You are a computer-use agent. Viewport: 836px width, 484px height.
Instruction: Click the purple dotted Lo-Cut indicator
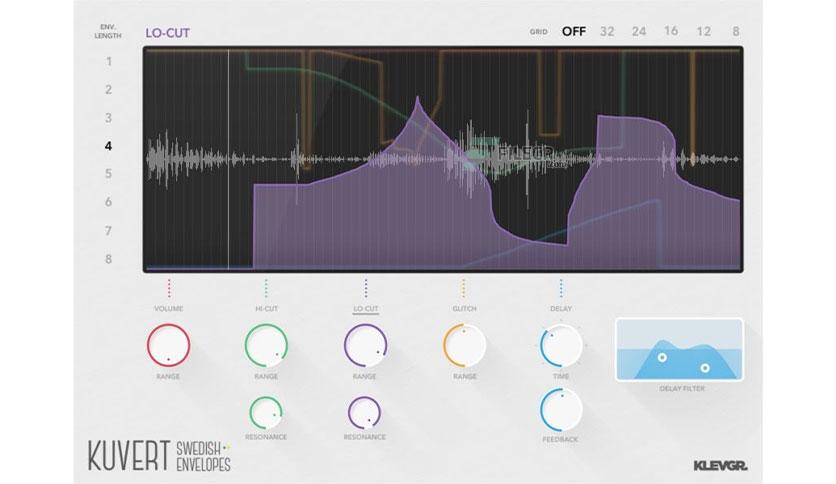(366, 288)
